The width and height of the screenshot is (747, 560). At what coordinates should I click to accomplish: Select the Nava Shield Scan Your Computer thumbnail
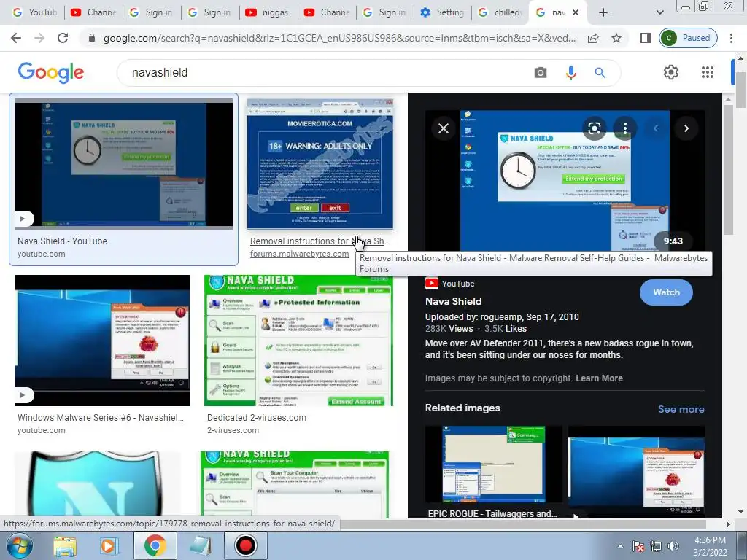tap(295, 484)
